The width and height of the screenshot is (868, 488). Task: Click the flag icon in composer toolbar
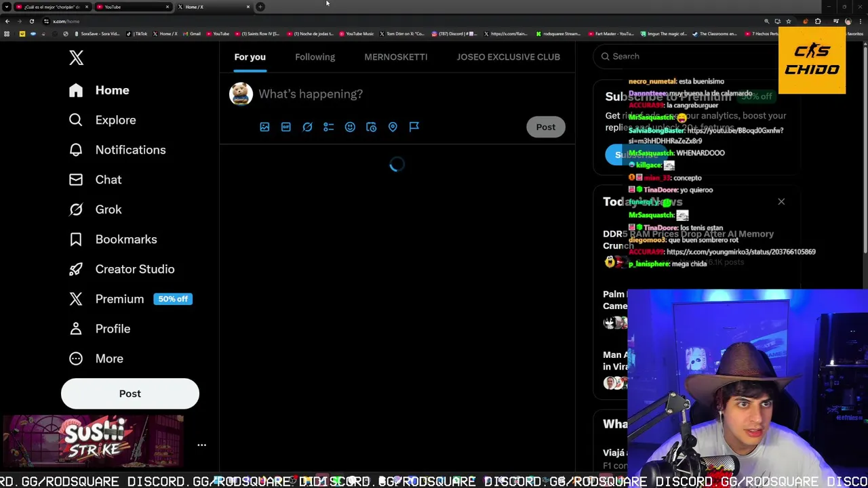pyautogui.click(x=414, y=127)
